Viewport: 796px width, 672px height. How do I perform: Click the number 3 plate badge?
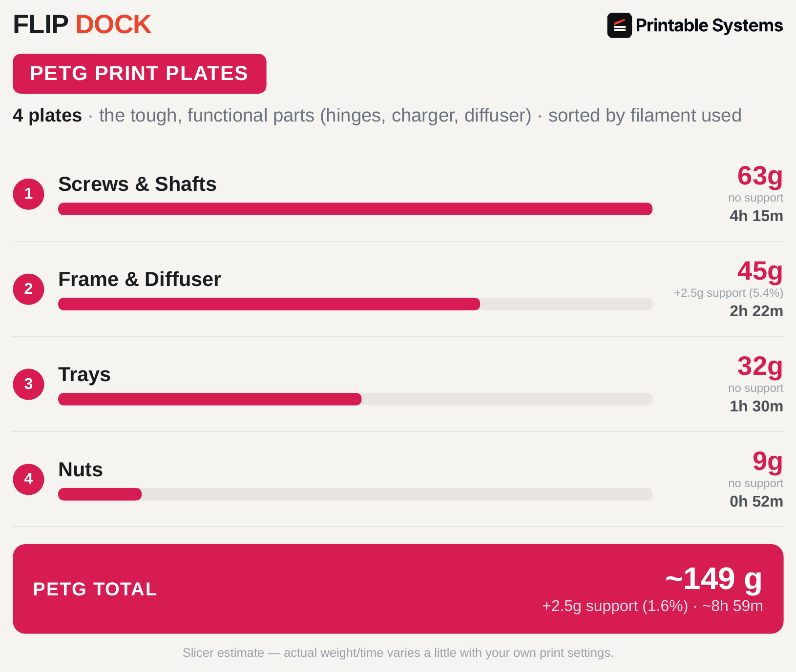point(28,384)
